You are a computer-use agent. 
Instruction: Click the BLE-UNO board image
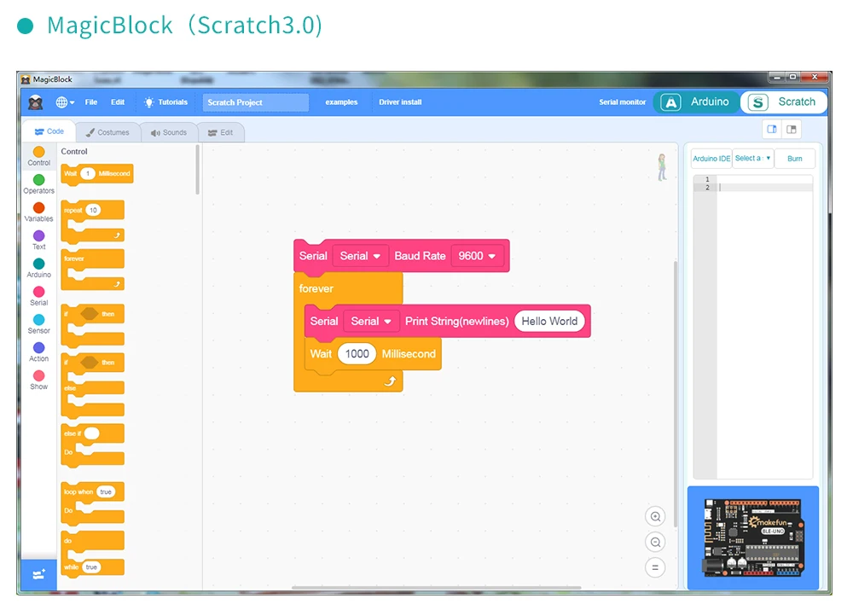(753, 538)
